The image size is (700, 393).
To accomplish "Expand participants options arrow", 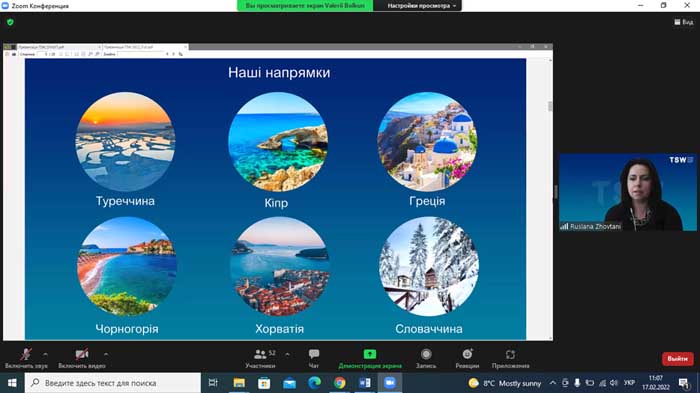I will pos(287,354).
